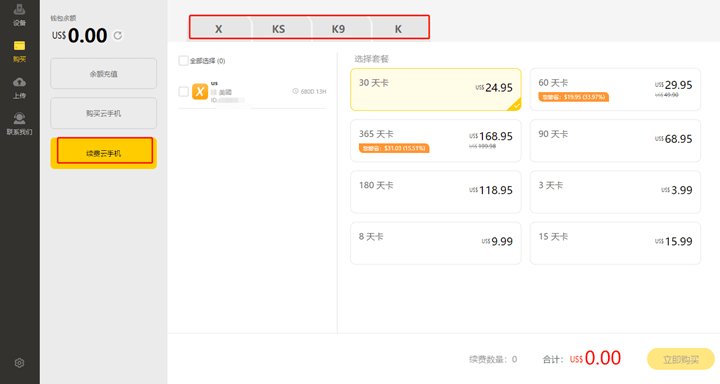
Task: Click the 立即购买 buy now button
Action: 681,359
